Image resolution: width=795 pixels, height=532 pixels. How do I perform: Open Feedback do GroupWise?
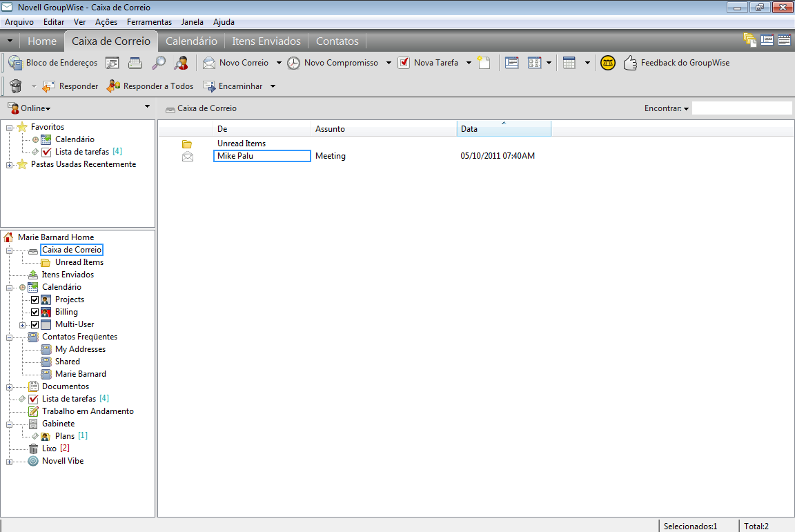coord(677,63)
